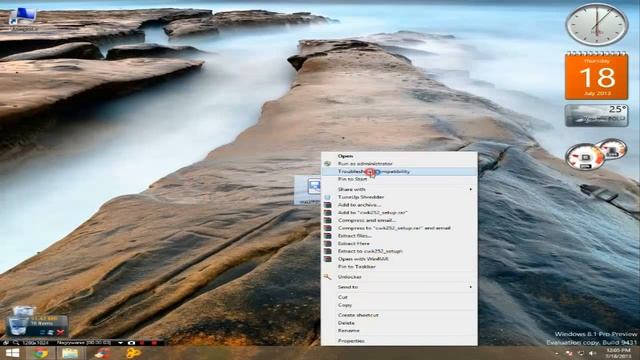
Task: Expand the Send to submenu
Action: point(399,287)
